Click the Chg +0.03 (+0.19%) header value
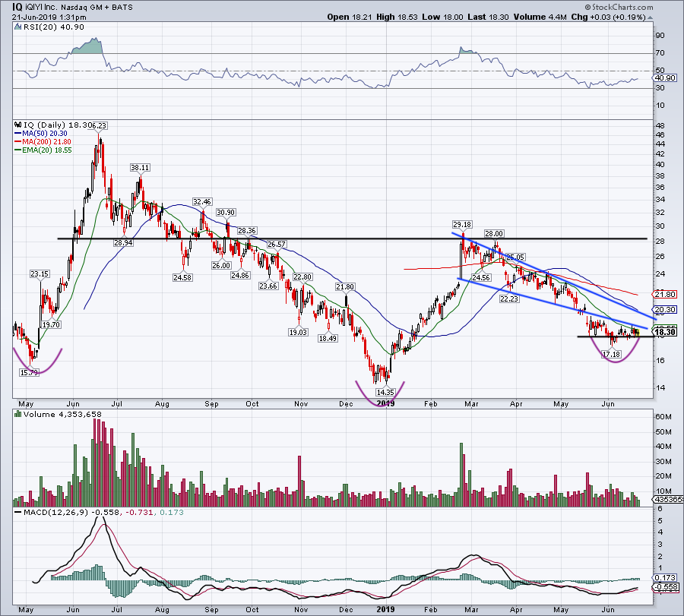The height and width of the screenshot is (616, 684). [x=608, y=17]
